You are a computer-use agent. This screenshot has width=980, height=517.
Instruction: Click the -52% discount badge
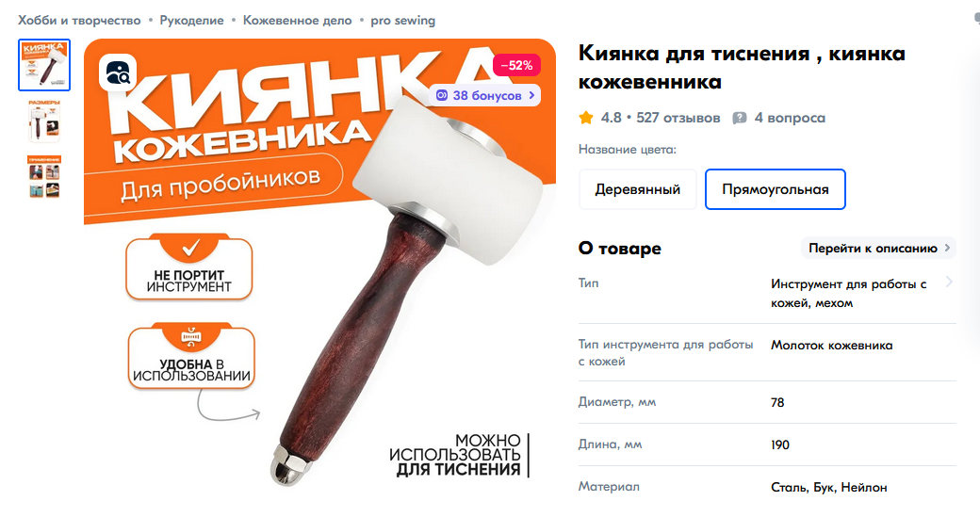coord(516,65)
